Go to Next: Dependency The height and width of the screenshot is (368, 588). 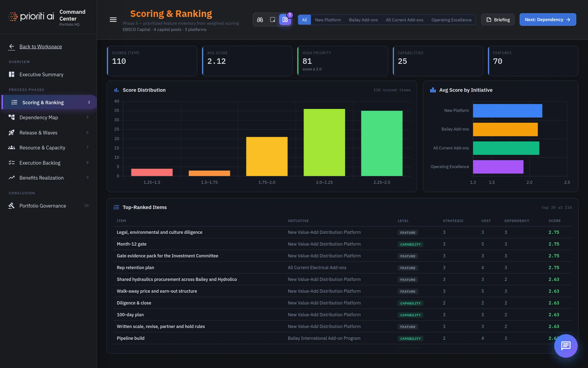[548, 20]
